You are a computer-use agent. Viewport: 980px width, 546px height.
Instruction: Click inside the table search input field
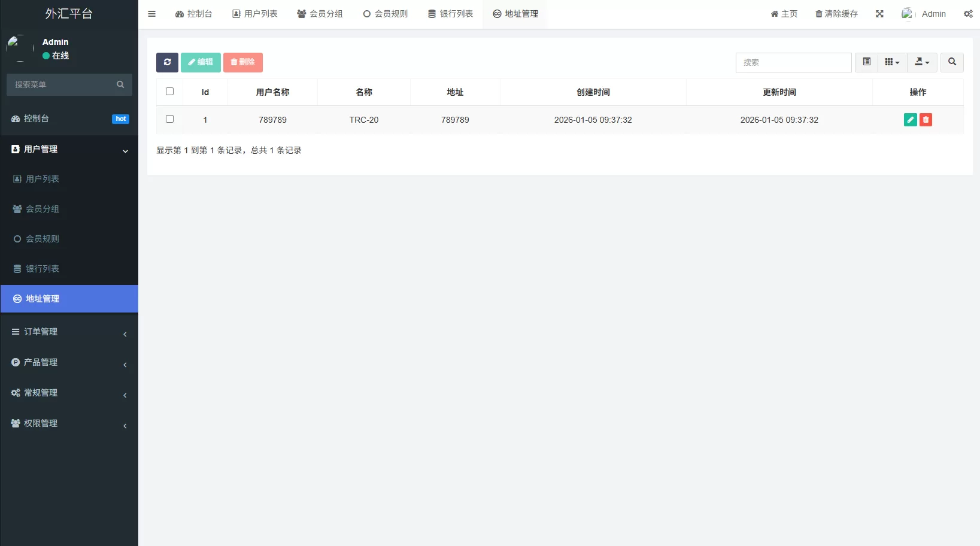click(x=793, y=62)
